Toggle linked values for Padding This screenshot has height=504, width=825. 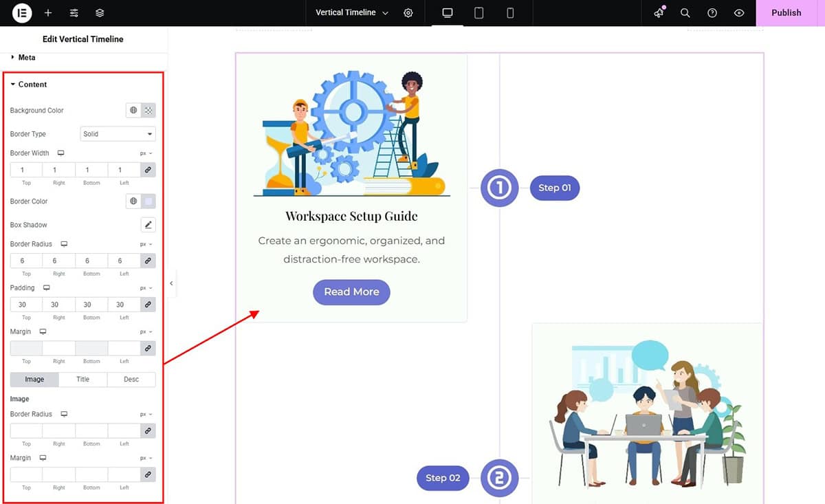[148, 305]
